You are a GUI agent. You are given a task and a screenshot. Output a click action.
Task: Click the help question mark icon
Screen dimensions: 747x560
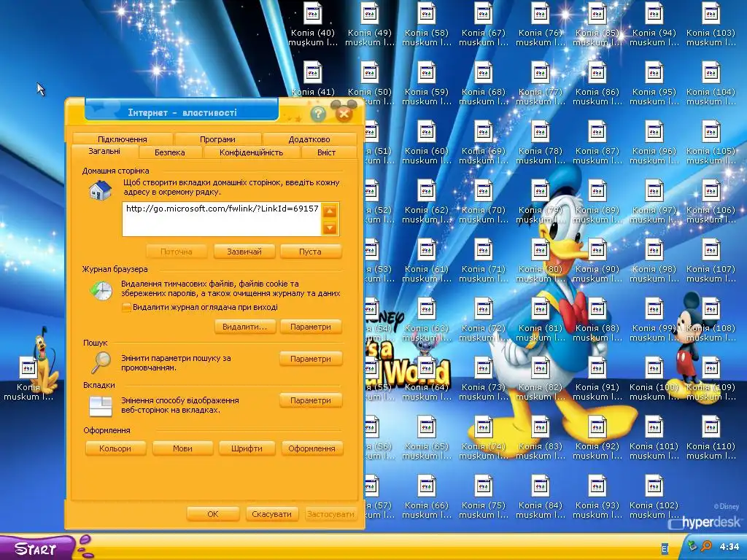pos(318,113)
